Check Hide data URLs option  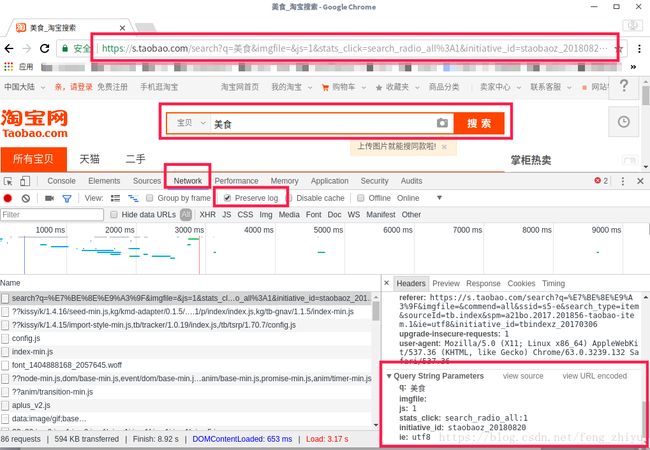[114, 215]
